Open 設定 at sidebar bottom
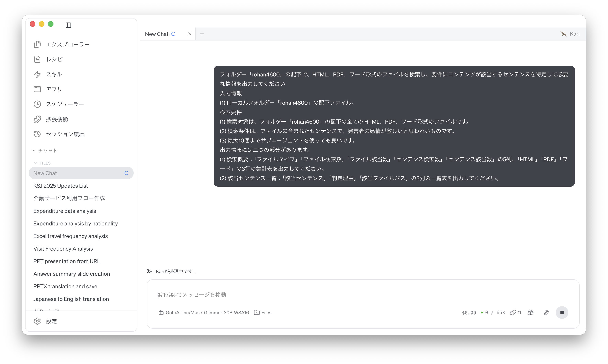 pos(45,321)
